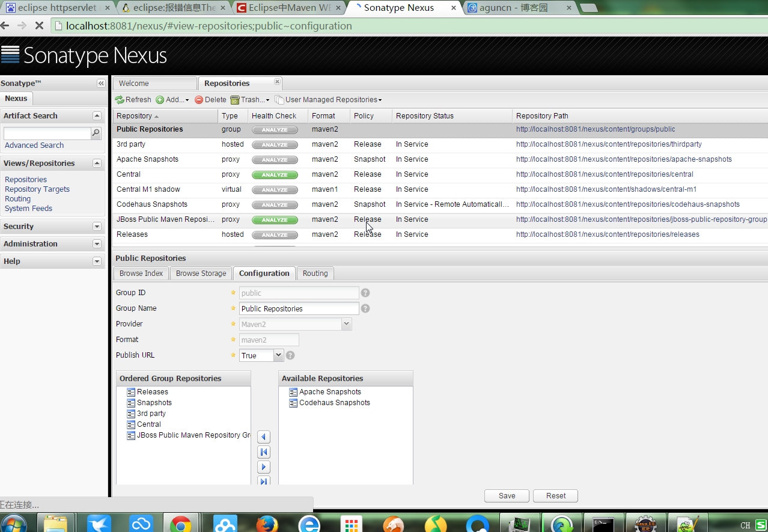Reset the configuration form
The height and width of the screenshot is (532, 768).
tap(556, 496)
